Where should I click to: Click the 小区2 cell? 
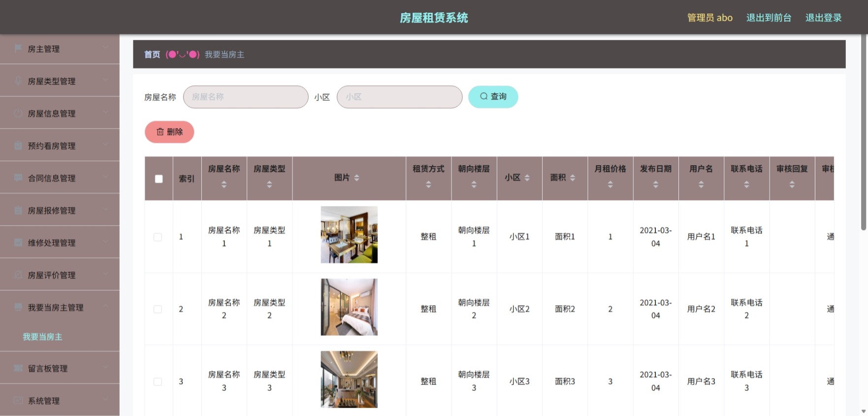point(519,309)
